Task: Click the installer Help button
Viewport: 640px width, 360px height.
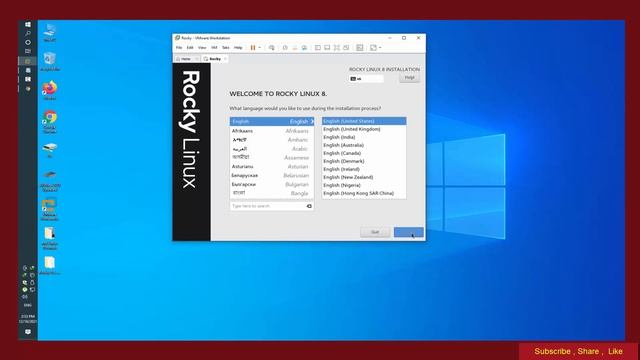Action: [x=409, y=78]
